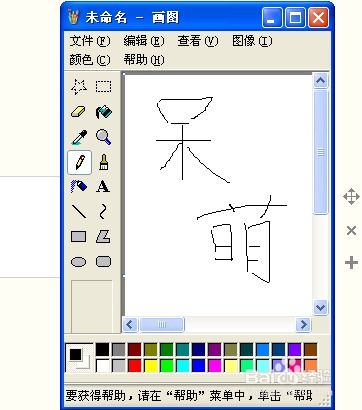Click the horizontal scrollbar left arrow
The width and height of the screenshot is (362, 410).
[x=130, y=324]
